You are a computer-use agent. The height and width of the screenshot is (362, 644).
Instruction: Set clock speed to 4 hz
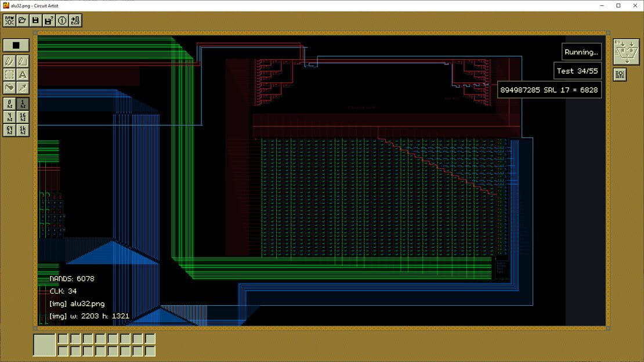[x=9, y=117]
